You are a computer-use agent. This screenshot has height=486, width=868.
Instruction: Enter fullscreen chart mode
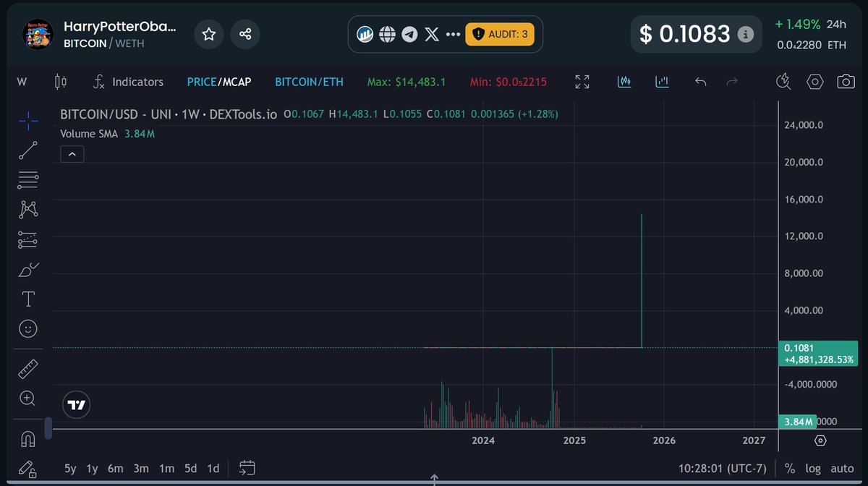(x=582, y=82)
